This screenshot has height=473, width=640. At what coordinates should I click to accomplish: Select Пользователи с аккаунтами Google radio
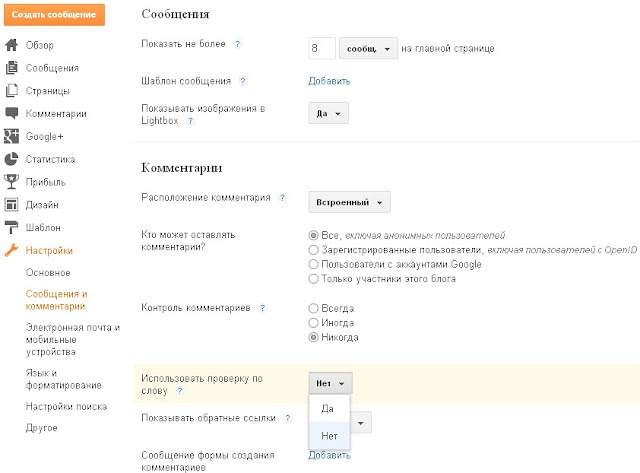pyautogui.click(x=313, y=264)
